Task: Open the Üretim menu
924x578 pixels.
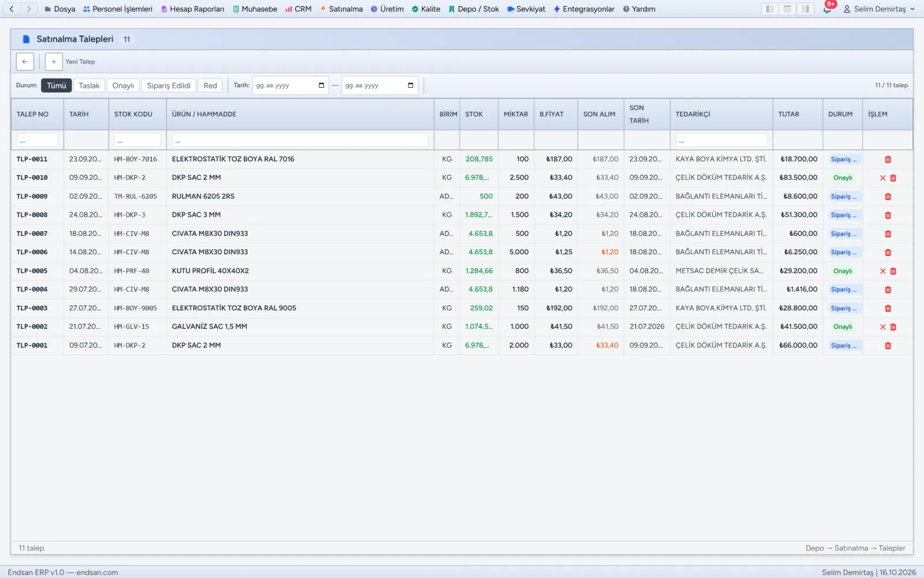Action: click(x=387, y=9)
